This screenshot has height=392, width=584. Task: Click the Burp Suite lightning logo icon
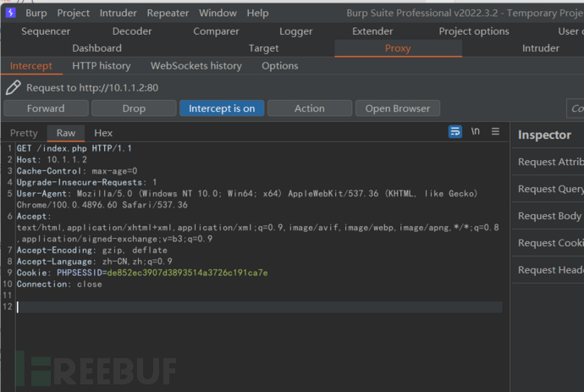10,13
